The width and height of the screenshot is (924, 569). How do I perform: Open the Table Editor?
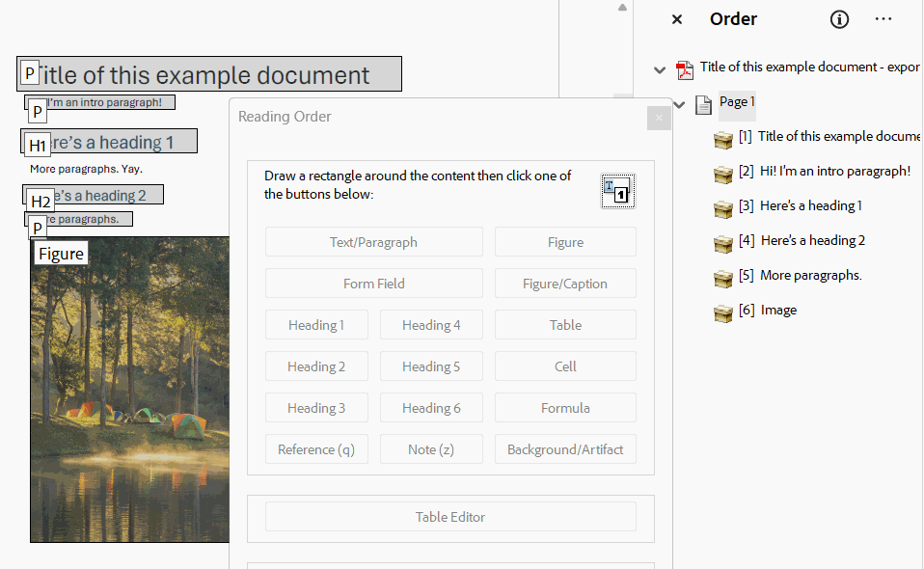click(450, 517)
